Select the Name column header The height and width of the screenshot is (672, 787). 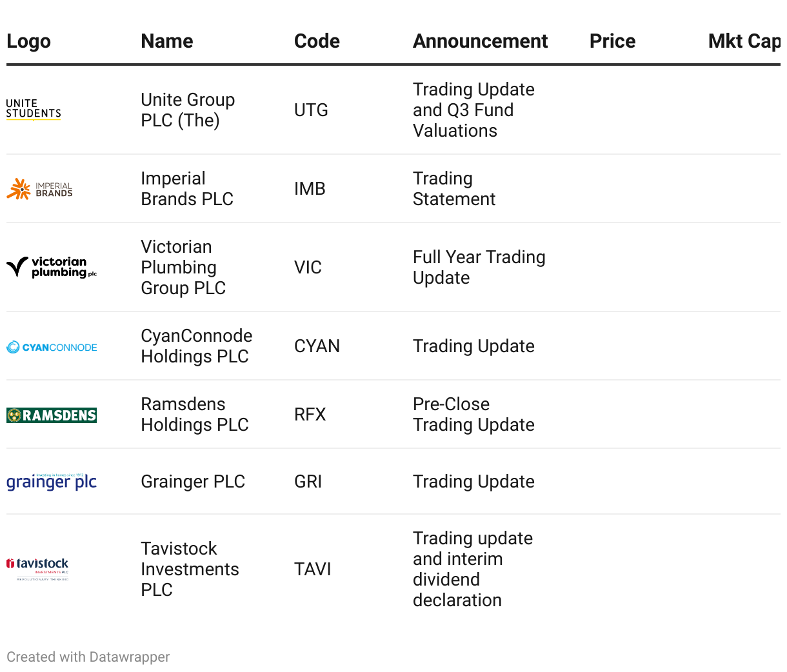pyautogui.click(x=167, y=41)
